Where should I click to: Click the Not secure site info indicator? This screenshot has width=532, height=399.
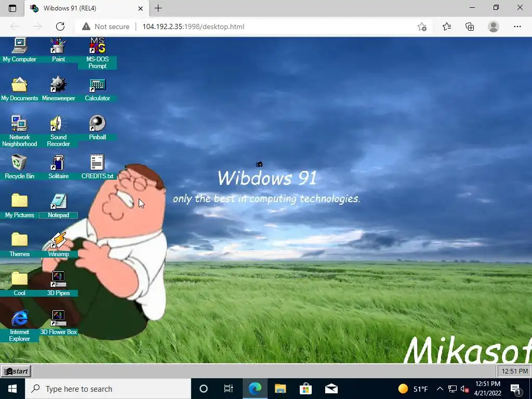pos(106,26)
